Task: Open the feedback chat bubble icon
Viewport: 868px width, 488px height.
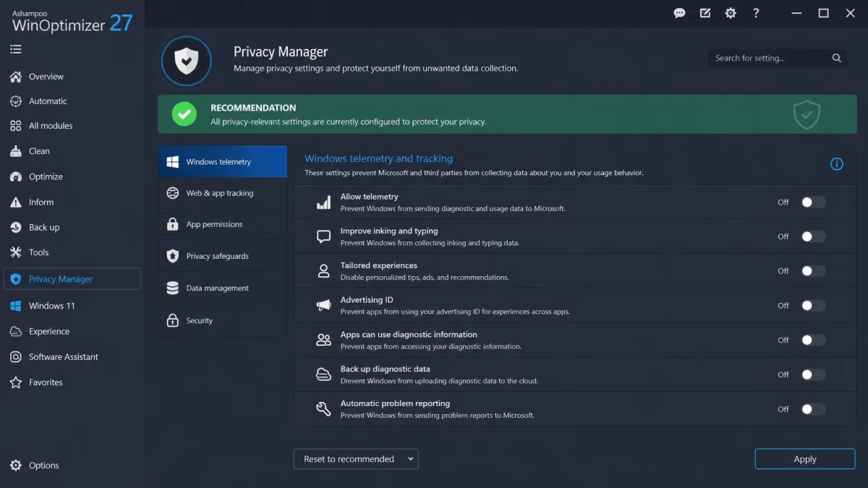Action: click(x=679, y=13)
